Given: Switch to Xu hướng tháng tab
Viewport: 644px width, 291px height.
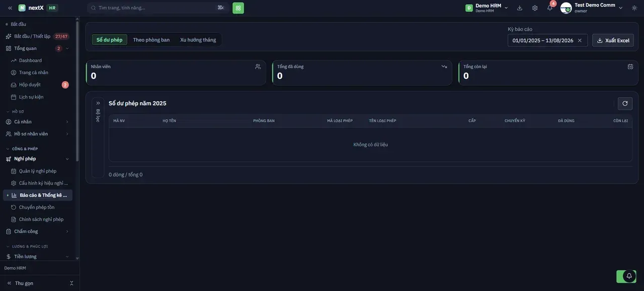Looking at the screenshot, I should tap(198, 40).
